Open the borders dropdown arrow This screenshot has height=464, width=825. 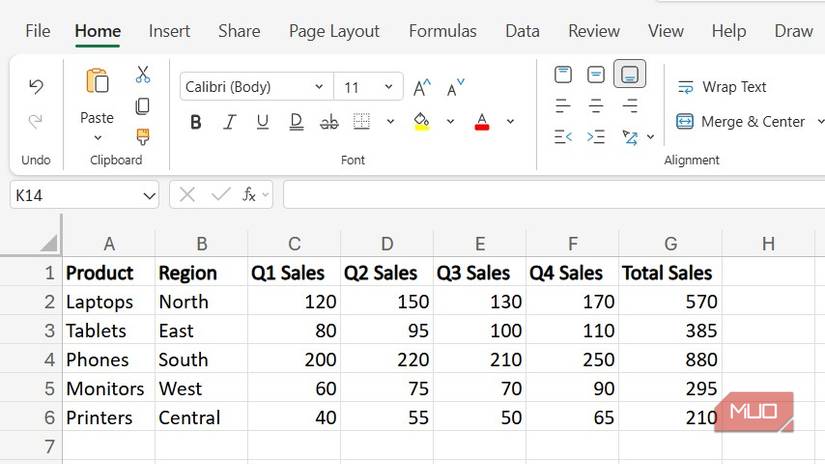pos(390,122)
